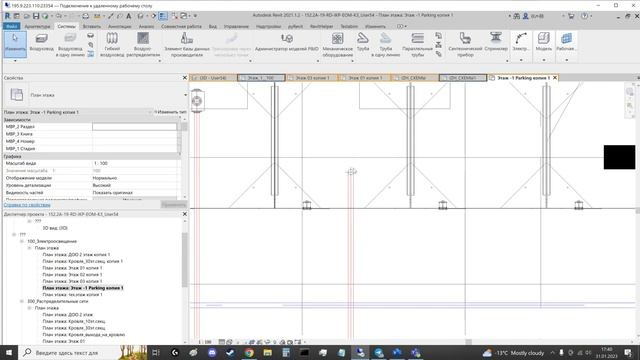Switch to the Вставить ribbon tab

91,26
